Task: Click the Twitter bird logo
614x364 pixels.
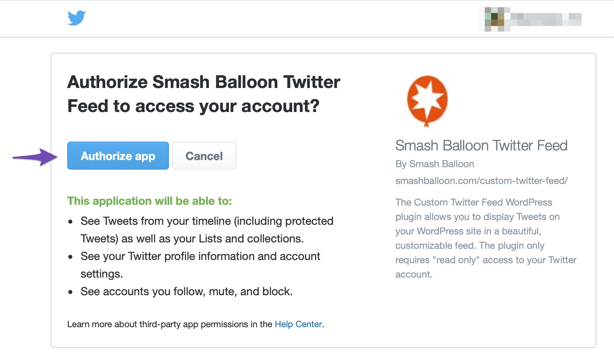Action: (76, 18)
